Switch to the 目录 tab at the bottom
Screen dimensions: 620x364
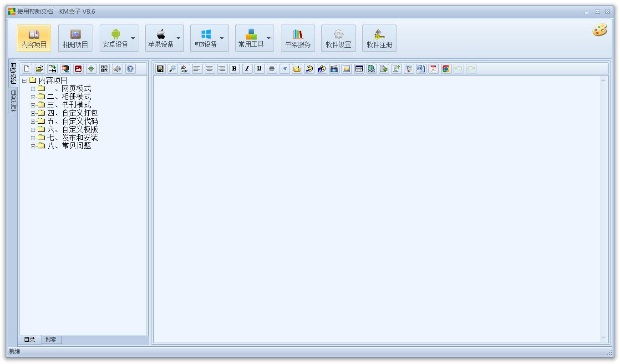(x=30, y=340)
